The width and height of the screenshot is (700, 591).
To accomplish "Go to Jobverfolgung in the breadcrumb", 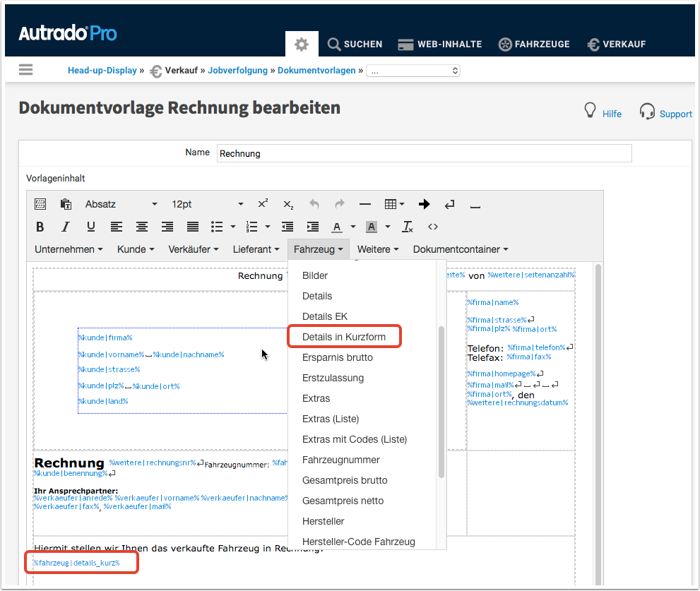I will (x=237, y=71).
